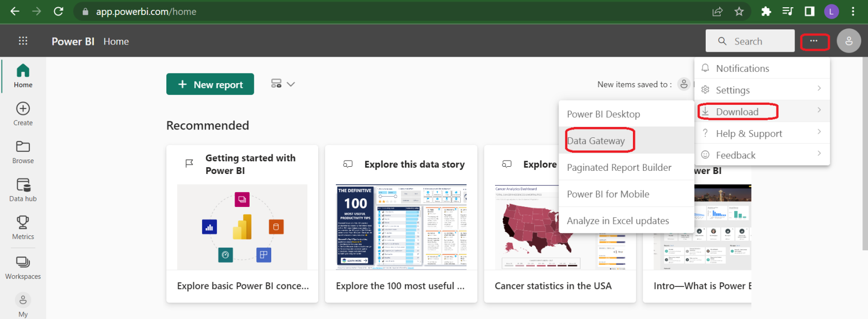
Task: Open the browser media control icon
Action: click(x=788, y=11)
